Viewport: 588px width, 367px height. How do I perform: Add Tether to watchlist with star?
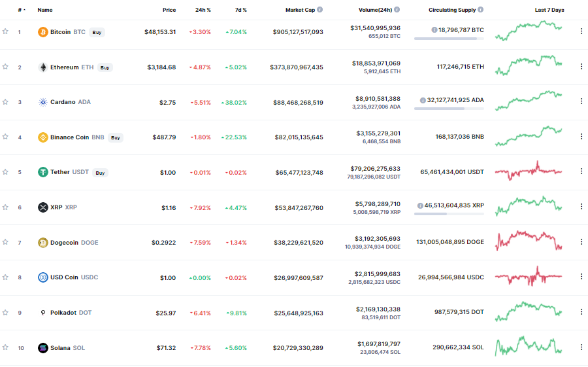point(5,172)
